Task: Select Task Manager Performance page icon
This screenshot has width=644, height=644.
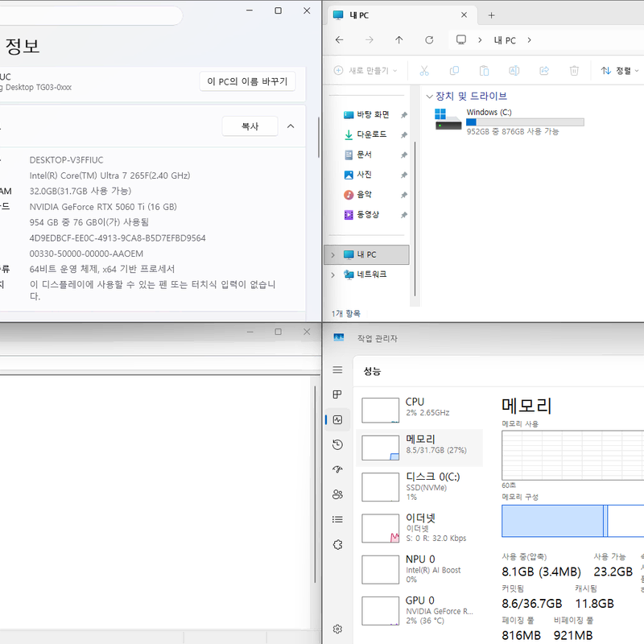Action: point(337,419)
